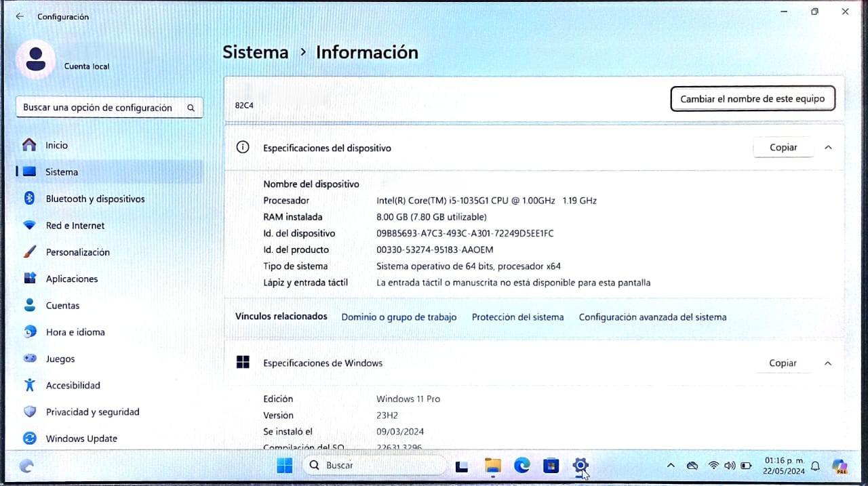Click the taskbar Buscar search box
868x486 pixels.
click(374, 466)
